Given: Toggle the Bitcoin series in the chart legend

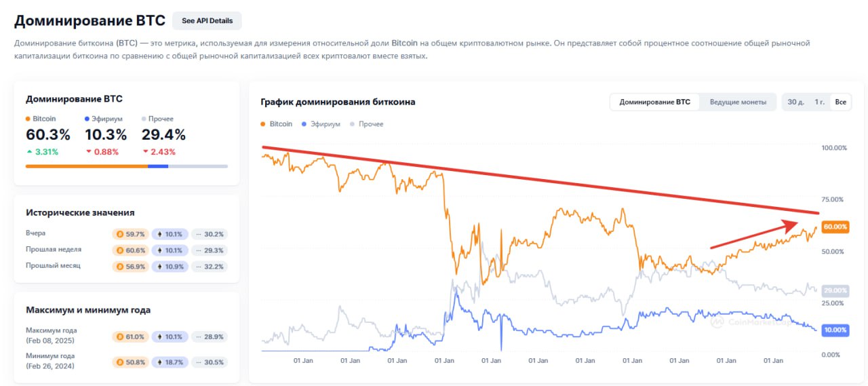Looking at the screenshot, I should tap(277, 124).
